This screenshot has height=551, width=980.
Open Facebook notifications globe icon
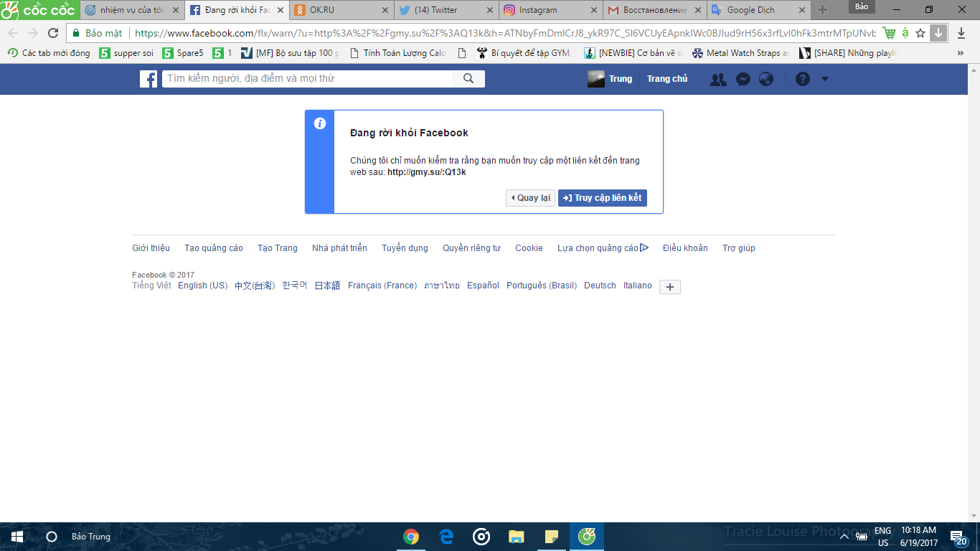click(x=766, y=80)
